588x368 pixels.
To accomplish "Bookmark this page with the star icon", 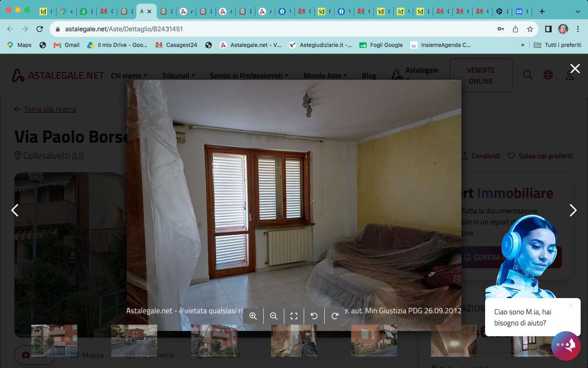I will pos(530,29).
